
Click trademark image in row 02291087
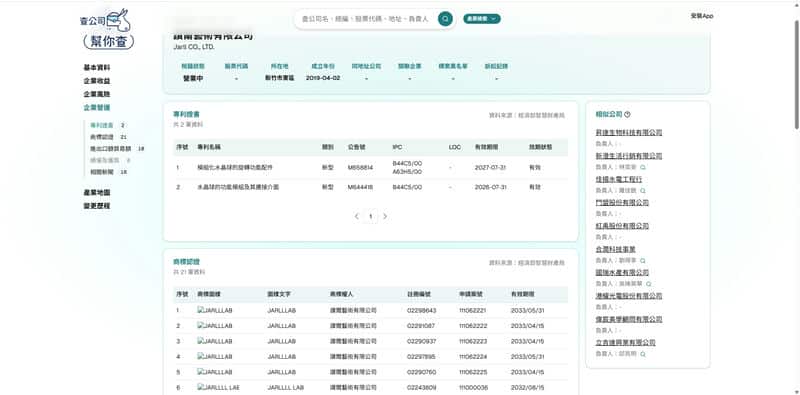[215, 326]
